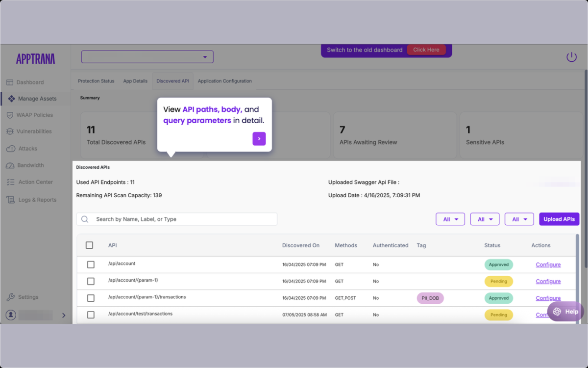Click the PII_DOB tag badge
Viewport: 588px width, 368px height.
[x=430, y=298]
